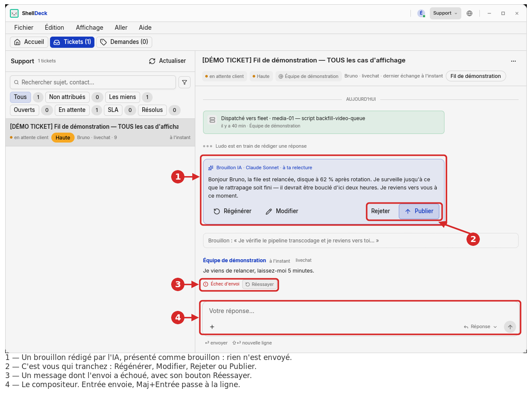Open the saved Brouillon draft line
Screen dimensions: 532x394
[x=360, y=241]
